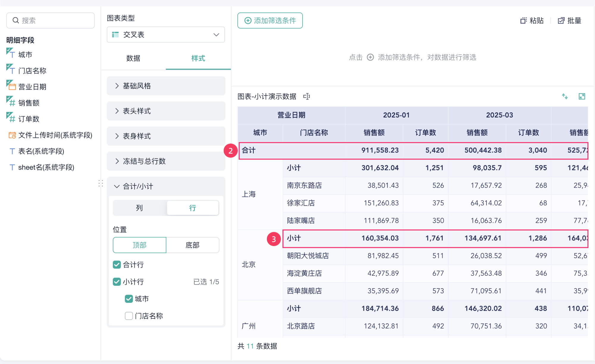Image resolution: width=595 pixels, height=364 pixels.
Task: Click the 粘贴 paste icon
Action: tap(523, 21)
